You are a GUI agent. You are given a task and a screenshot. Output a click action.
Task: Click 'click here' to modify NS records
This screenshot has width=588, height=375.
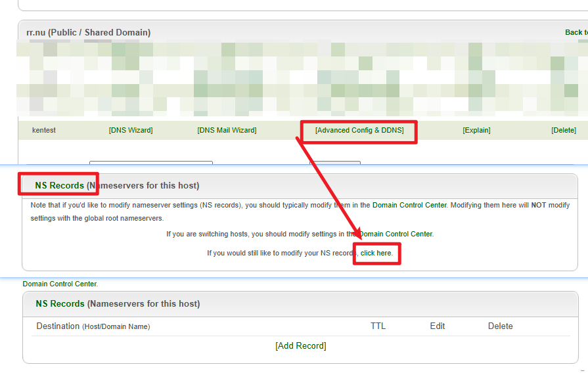click(376, 253)
